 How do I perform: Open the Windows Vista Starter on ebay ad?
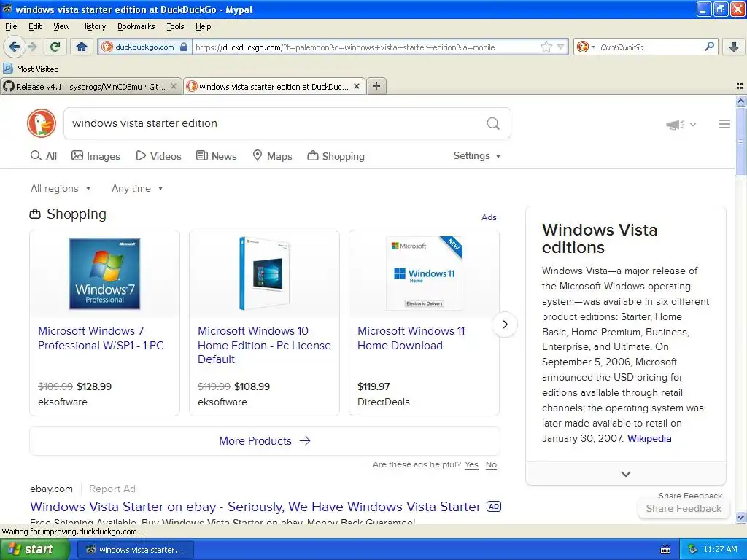(255, 507)
